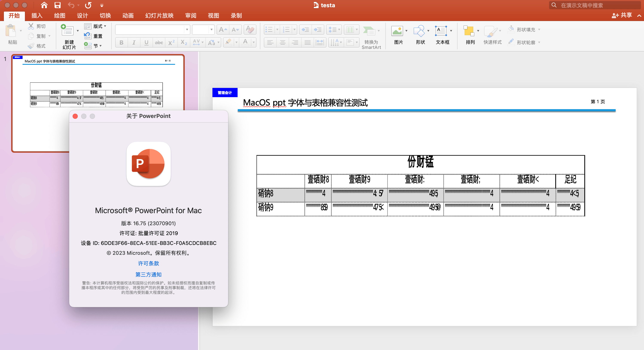
Task: Click the Home icon in title bar
Action: click(44, 5)
